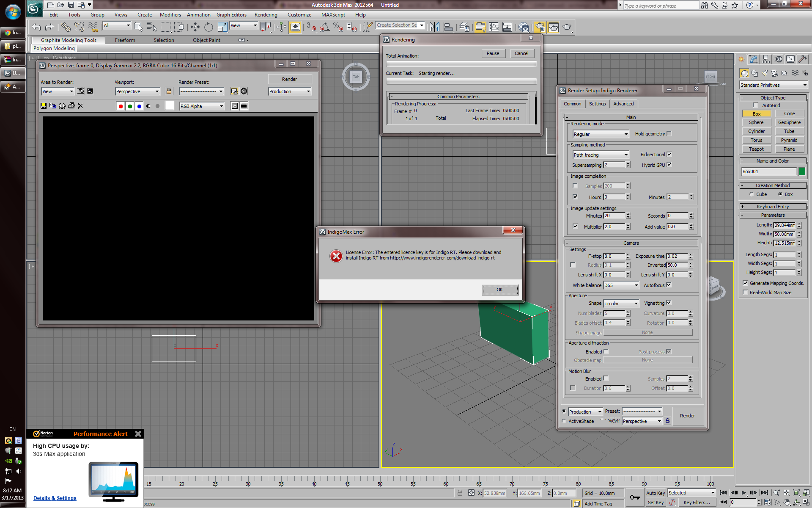Select the Select and Link tool
The height and width of the screenshot is (508, 812).
click(x=66, y=27)
